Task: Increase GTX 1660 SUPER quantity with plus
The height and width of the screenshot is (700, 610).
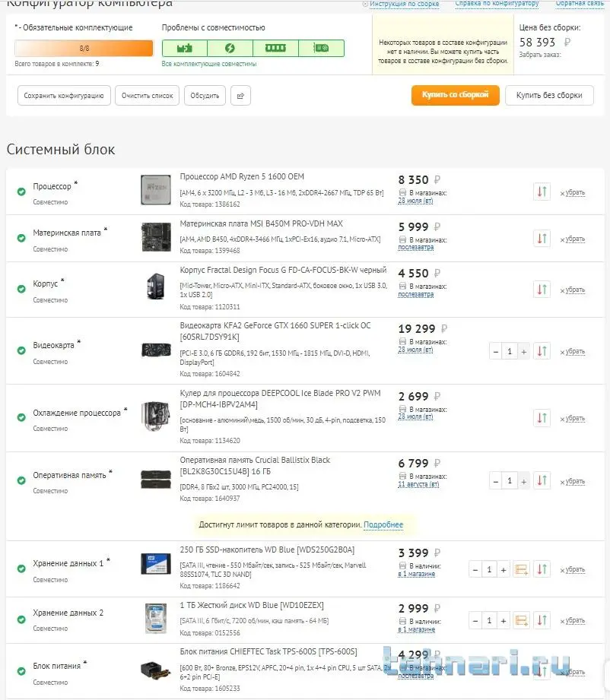Action: click(x=524, y=352)
